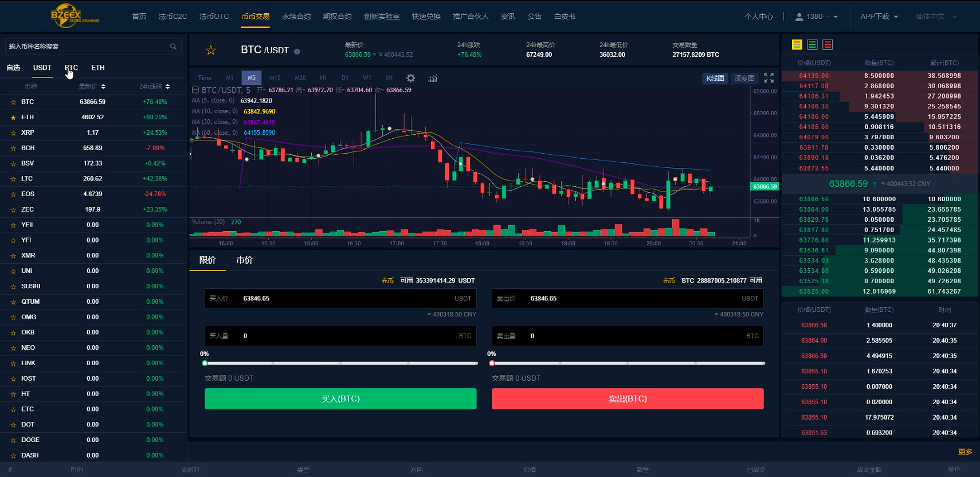Open the 永续合约 menu item
The height and width of the screenshot is (477, 980).
click(296, 17)
